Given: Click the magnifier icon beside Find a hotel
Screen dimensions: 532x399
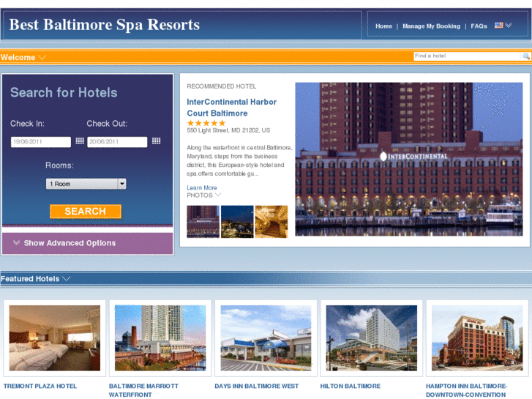Looking at the screenshot, I should click(x=525, y=56).
